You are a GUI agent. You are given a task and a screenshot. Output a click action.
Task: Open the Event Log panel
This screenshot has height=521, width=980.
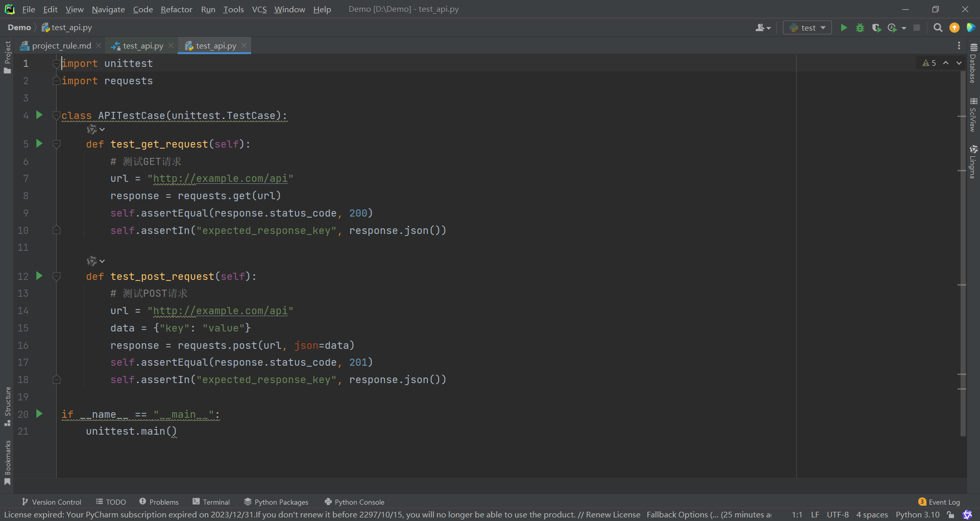coord(939,502)
